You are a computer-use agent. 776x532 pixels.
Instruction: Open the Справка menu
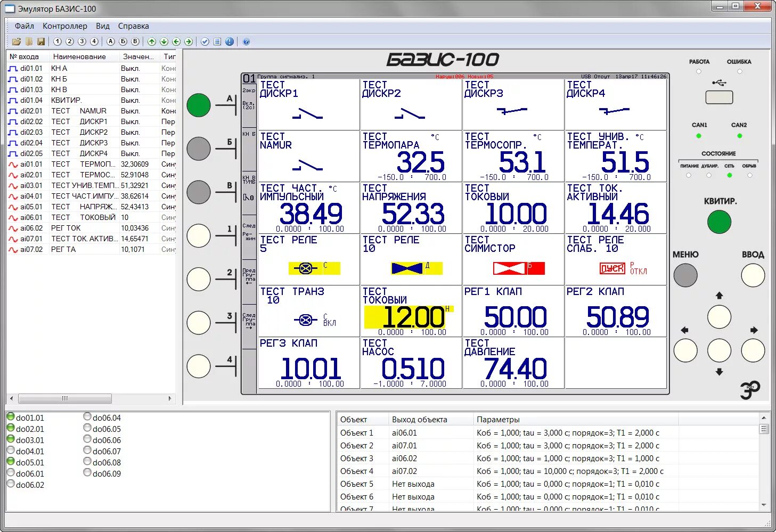pyautogui.click(x=134, y=26)
